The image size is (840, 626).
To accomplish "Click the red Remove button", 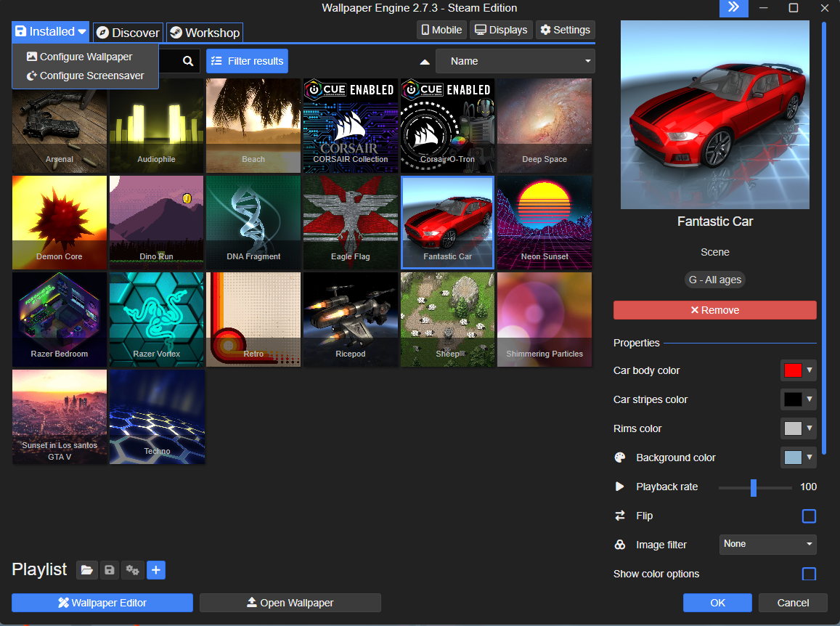I will (714, 310).
